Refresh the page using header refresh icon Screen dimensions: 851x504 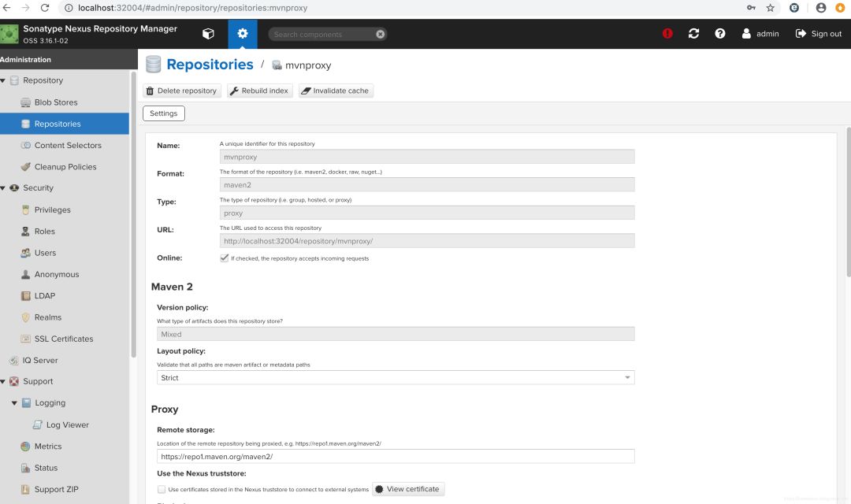tap(693, 34)
